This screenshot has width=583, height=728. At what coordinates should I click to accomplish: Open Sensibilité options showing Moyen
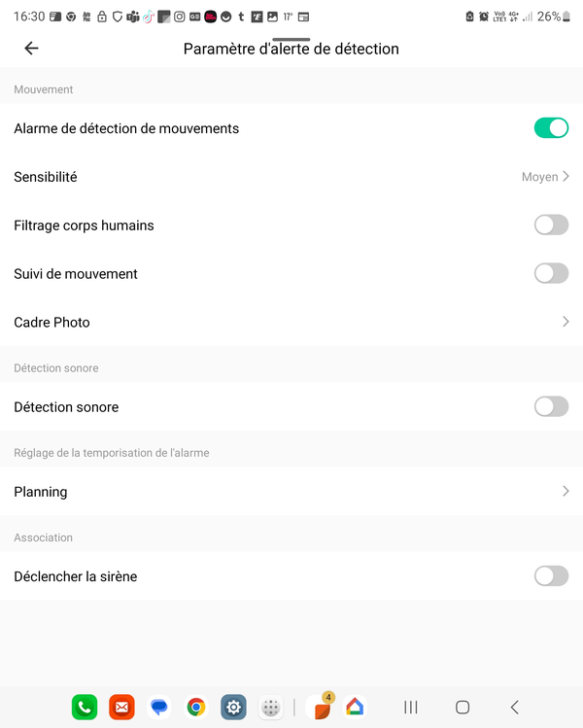point(291,177)
